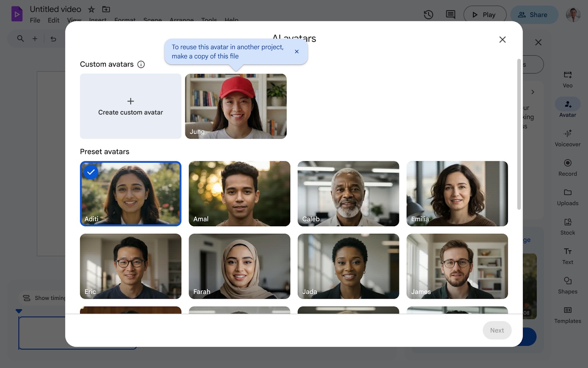Expand the collapsed right side panel chevron
Viewport: 588px width, 368px height.
[x=533, y=92]
